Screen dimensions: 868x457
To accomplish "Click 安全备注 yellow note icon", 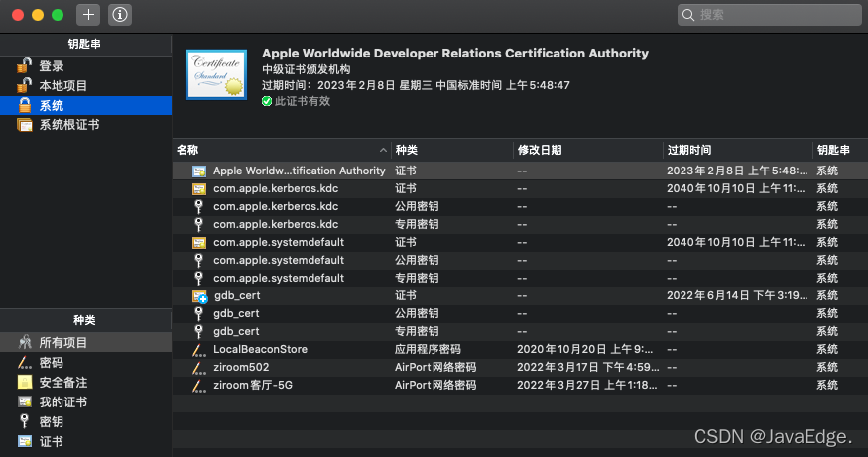I will (25, 383).
